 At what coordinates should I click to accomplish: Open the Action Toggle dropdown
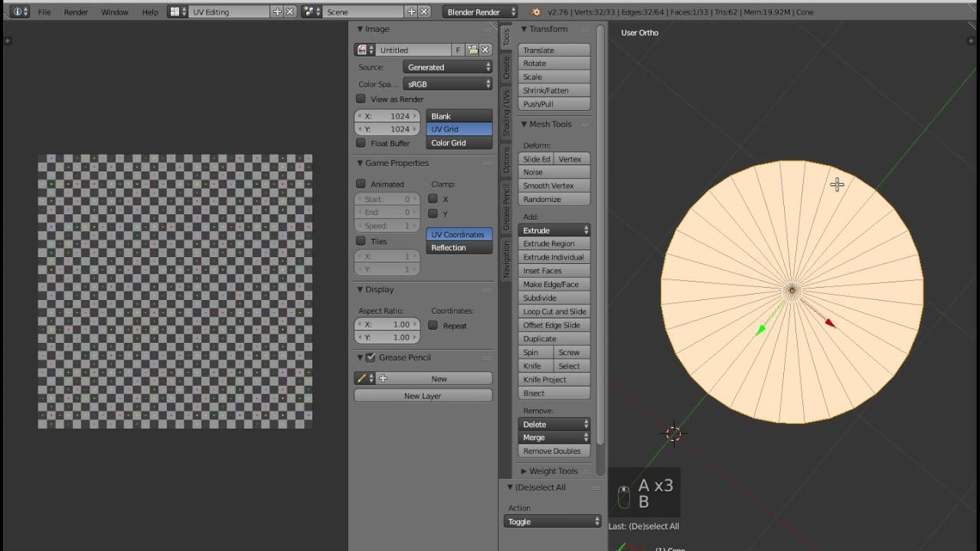(552, 522)
